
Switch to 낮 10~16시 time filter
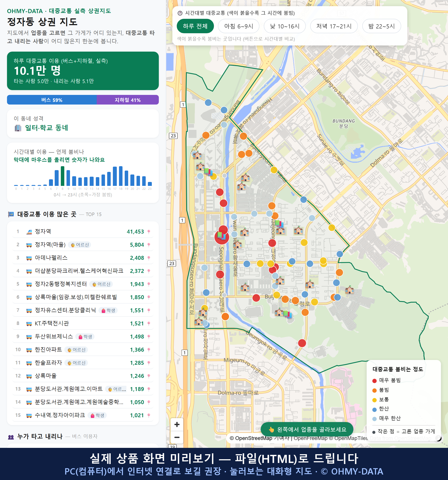point(285,26)
